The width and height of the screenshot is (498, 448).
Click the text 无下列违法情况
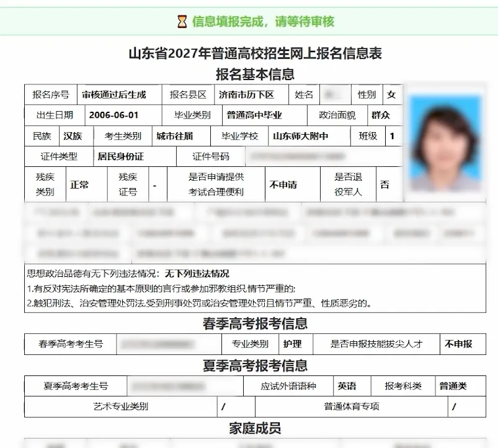[x=197, y=274]
